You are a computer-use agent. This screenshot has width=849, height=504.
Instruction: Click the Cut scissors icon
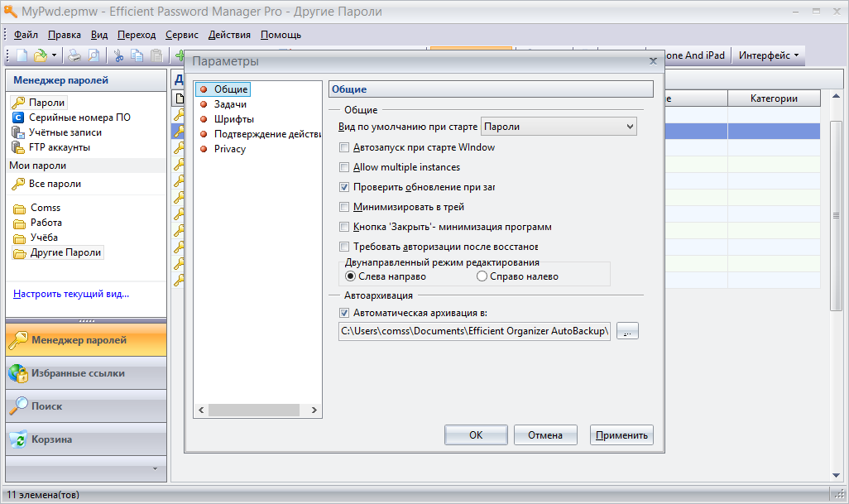118,55
